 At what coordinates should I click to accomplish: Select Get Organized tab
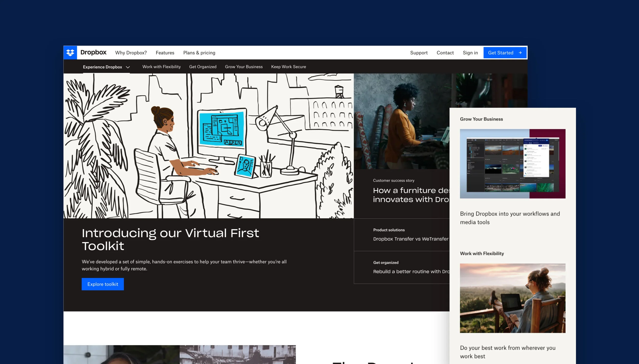tap(203, 67)
